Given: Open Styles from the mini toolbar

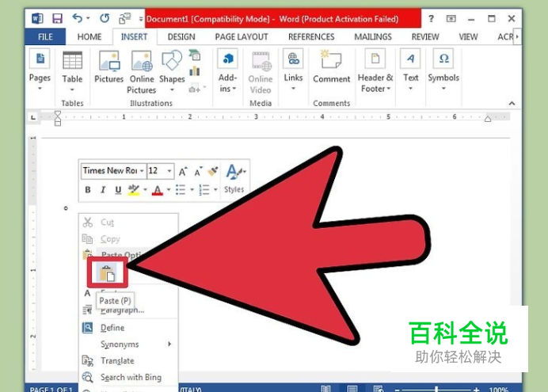Looking at the screenshot, I should point(234,178).
